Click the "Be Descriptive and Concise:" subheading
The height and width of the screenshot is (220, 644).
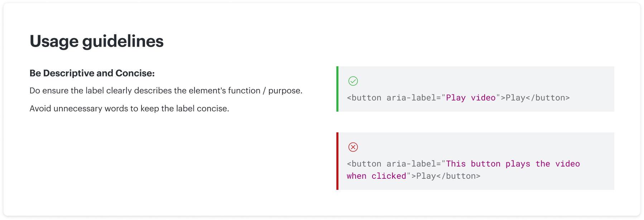coord(92,73)
